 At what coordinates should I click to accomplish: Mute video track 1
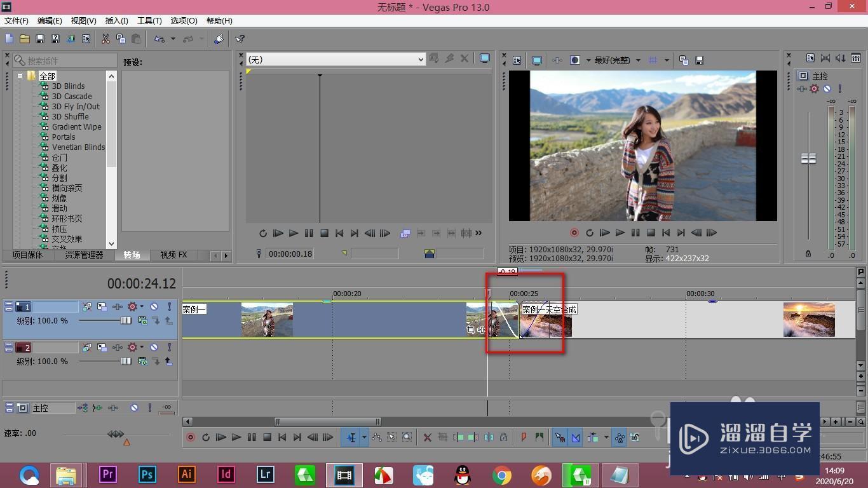tap(154, 307)
